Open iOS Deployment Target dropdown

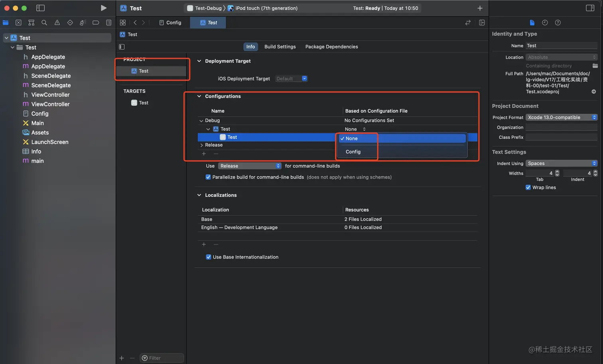click(x=292, y=79)
